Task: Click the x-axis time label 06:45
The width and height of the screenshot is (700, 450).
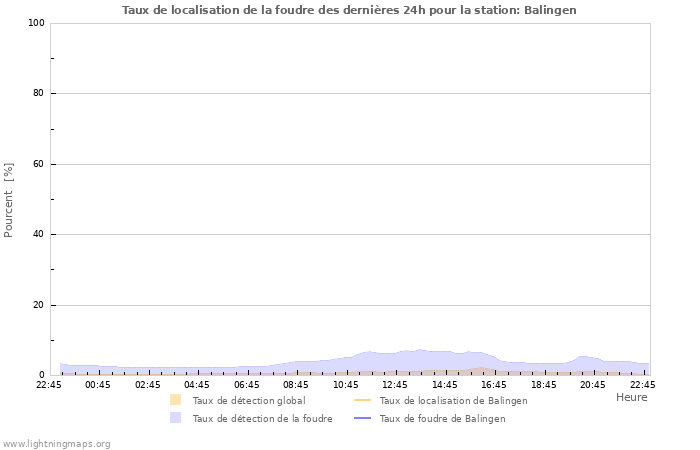Action: pos(246,384)
